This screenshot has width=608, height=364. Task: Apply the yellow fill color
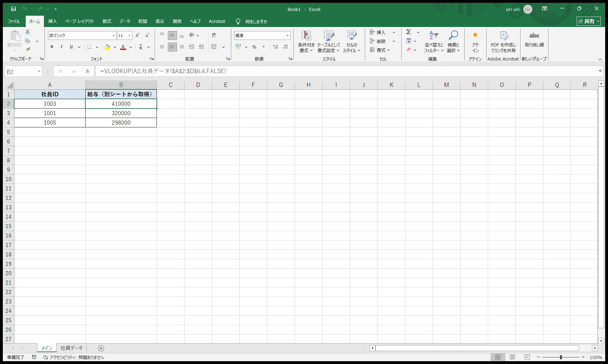tap(108, 47)
